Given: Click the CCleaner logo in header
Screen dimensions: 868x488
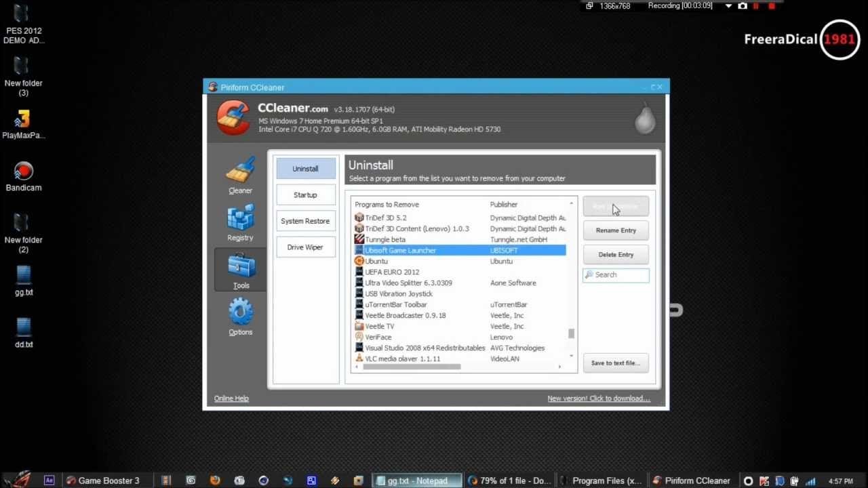Looking at the screenshot, I should (x=233, y=117).
